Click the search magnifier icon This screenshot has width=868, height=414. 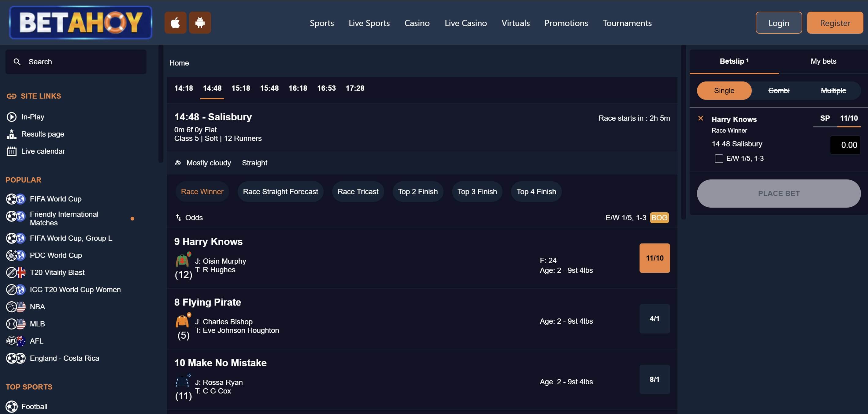17,62
